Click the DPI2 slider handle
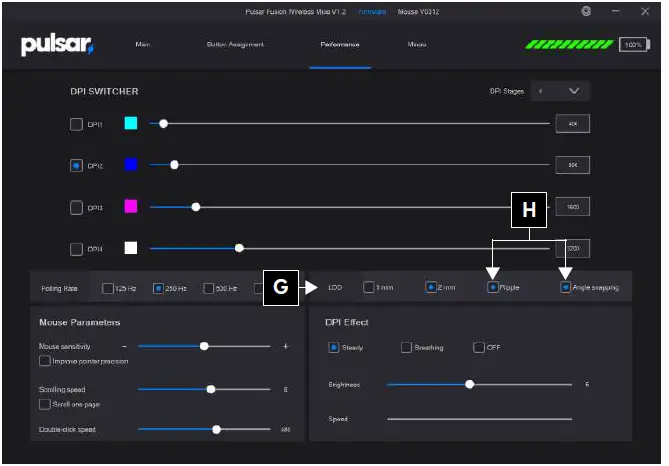The height and width of the screenshot is (466, 669). point(175,165)
